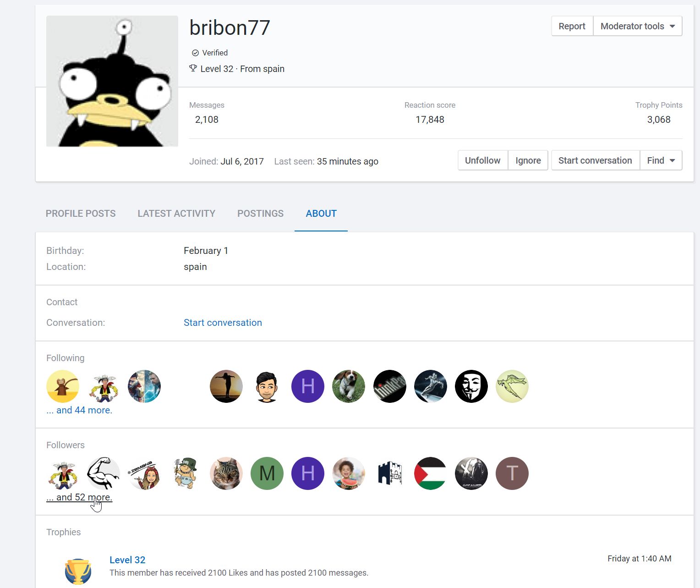
Task: Open the Latest Activity tab
Action: (176, 214)
